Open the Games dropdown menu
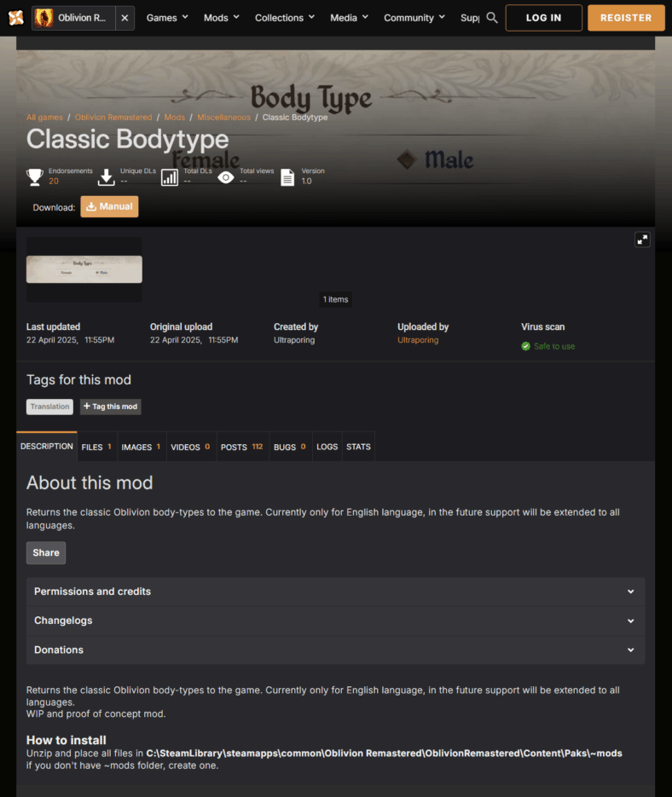672x797 pixels. coord(168,18)
